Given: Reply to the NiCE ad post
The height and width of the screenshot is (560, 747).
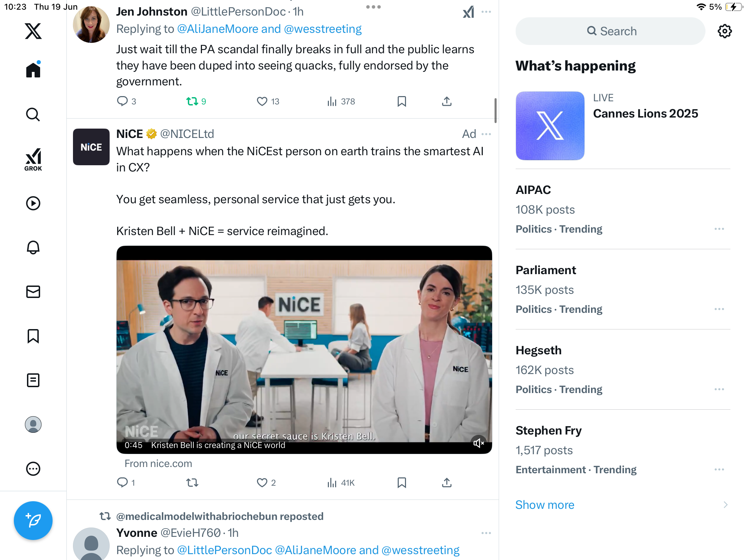Looking at the screenshot, I should coord(126,483).
